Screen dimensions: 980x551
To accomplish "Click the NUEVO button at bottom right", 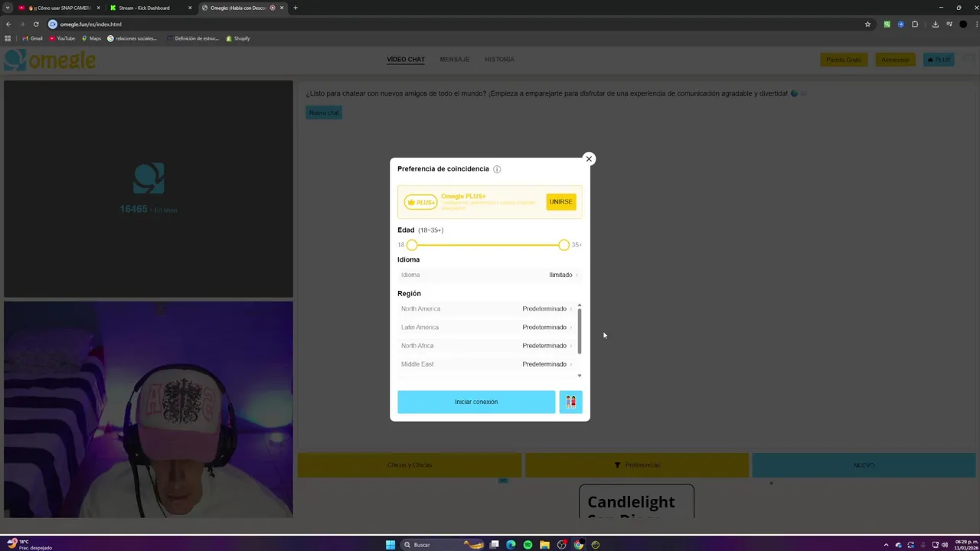I will (864, 465).
